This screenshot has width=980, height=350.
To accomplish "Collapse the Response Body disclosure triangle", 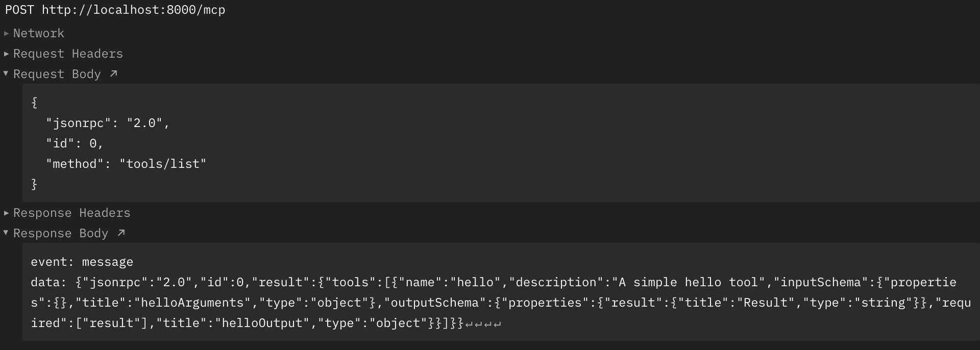I will tap(6, 233).
